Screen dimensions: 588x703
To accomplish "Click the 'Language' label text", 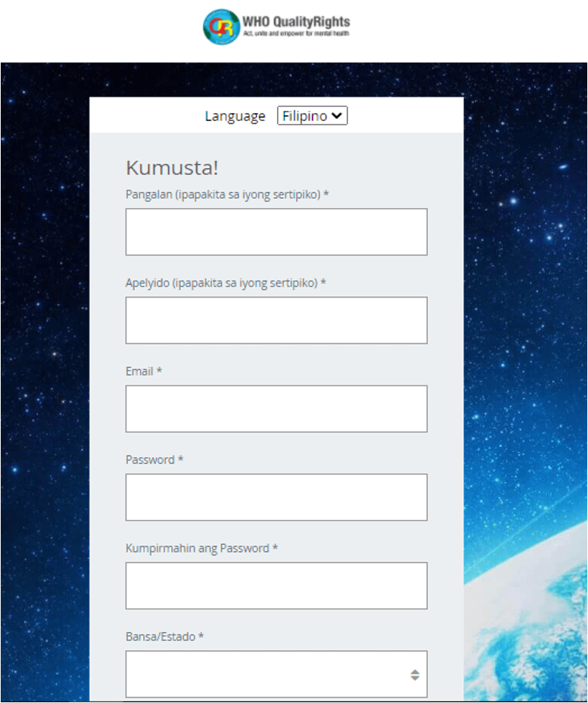I will click(235, 116).
